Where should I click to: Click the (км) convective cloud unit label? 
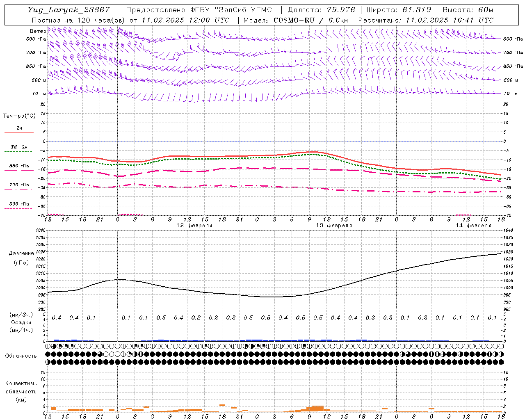point(21,399)
